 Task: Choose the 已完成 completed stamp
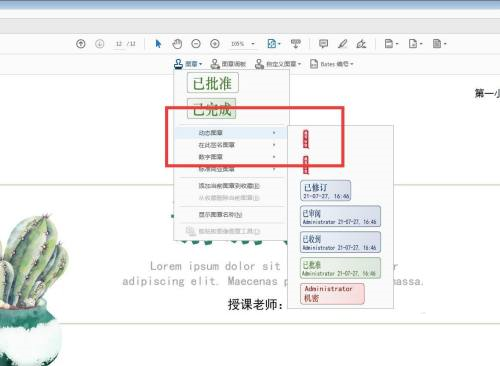coord(212,109)
